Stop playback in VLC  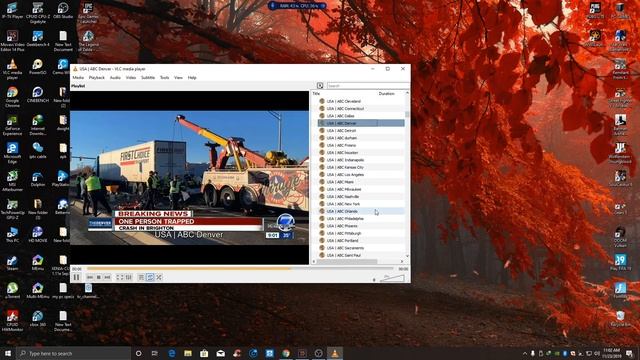pos(98,278)
